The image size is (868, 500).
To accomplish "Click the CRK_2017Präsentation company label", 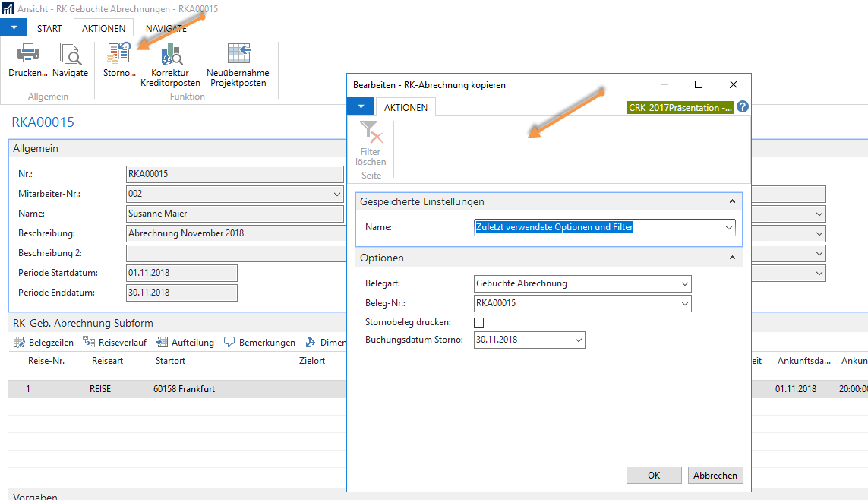I will tap(680, 107).
